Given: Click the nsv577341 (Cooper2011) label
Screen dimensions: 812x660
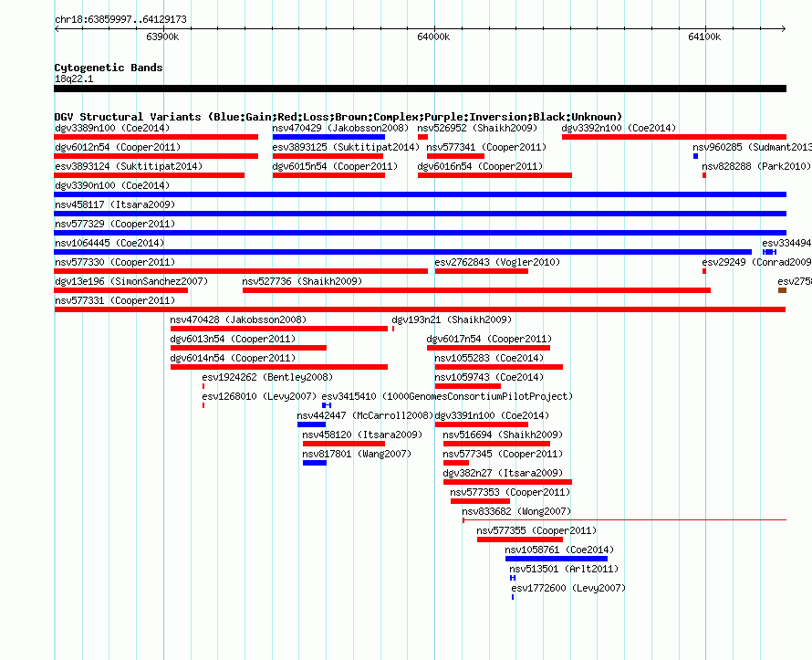Looking at the screenshot, I should pos(487,147).
